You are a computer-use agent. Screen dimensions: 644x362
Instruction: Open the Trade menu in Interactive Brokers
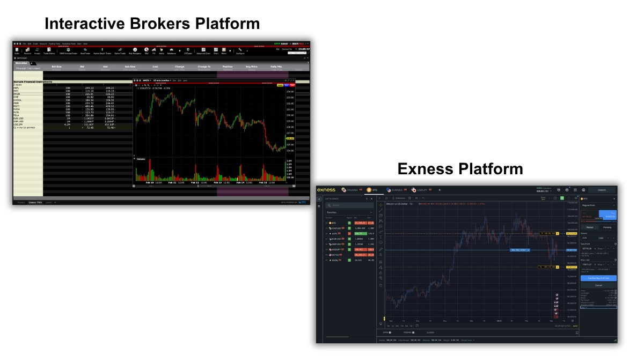click(35, 43)
